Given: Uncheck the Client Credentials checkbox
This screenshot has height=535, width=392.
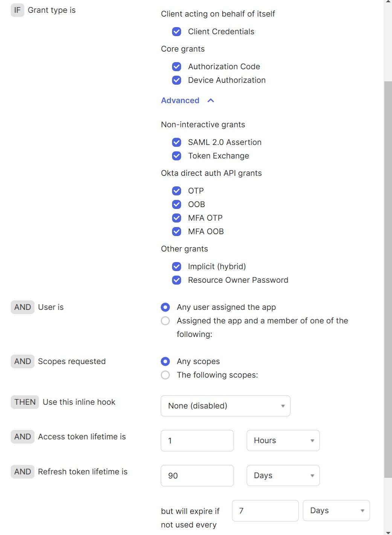Looking at the screenshot, I should coord(177,32).
